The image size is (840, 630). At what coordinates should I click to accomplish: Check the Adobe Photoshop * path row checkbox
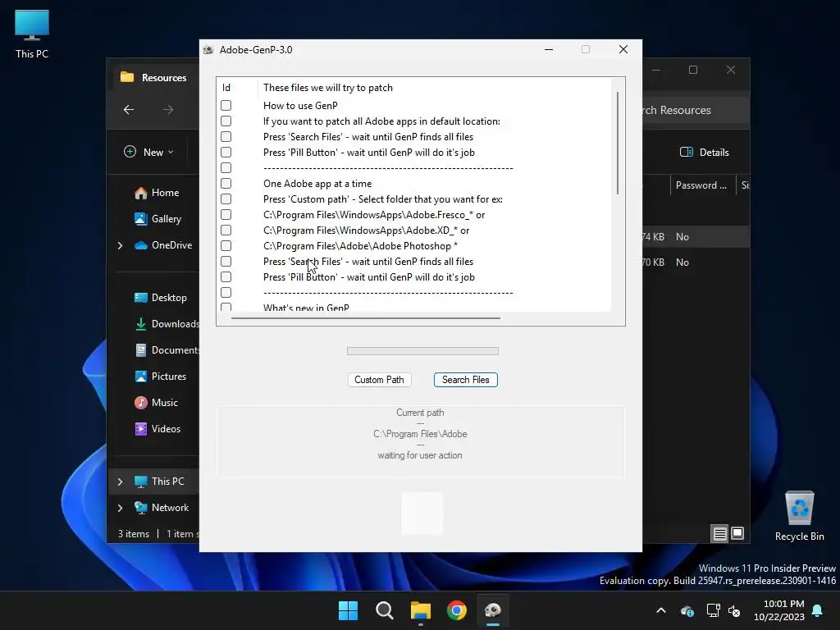coord(226,245)
